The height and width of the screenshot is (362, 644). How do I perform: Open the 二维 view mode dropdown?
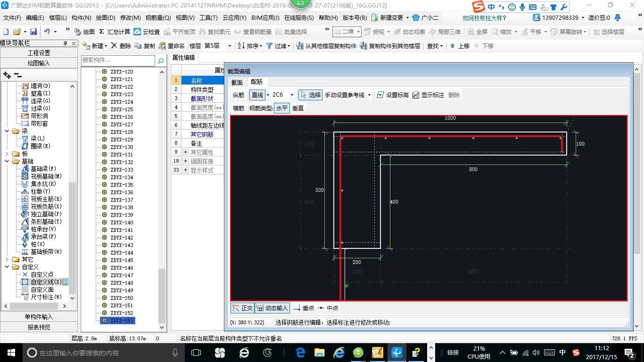[358, 32]
